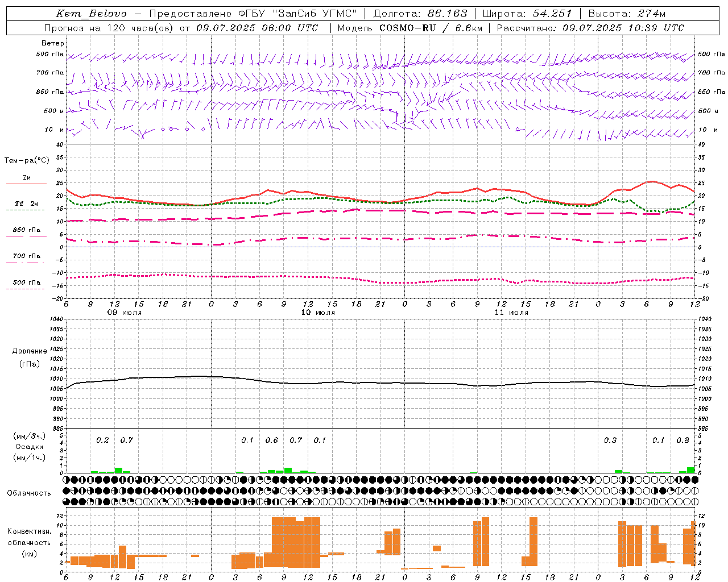This screenshot has height=582, width=728.
Task: Click the station name Kem_Belovo in header
Action: coord(91,14)
